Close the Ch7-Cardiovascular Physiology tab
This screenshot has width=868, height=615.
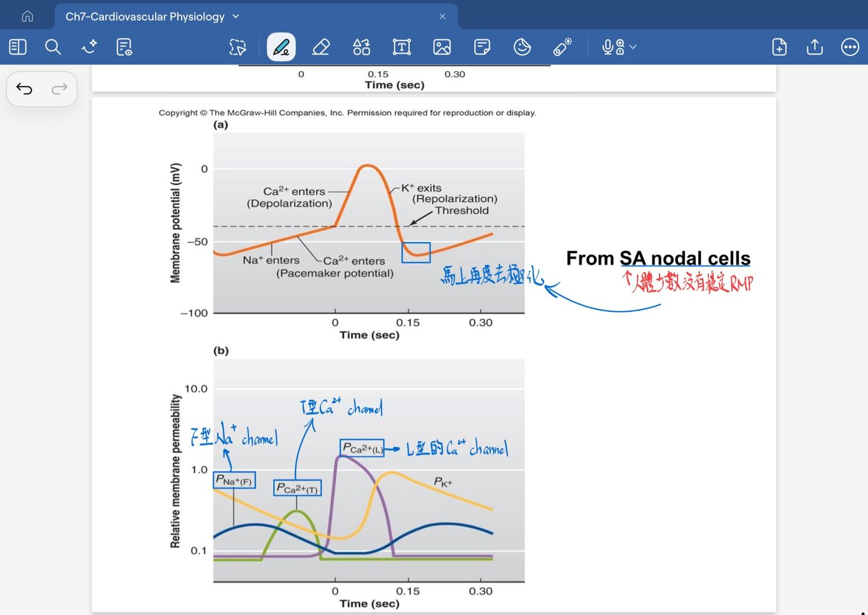point(443,16)
